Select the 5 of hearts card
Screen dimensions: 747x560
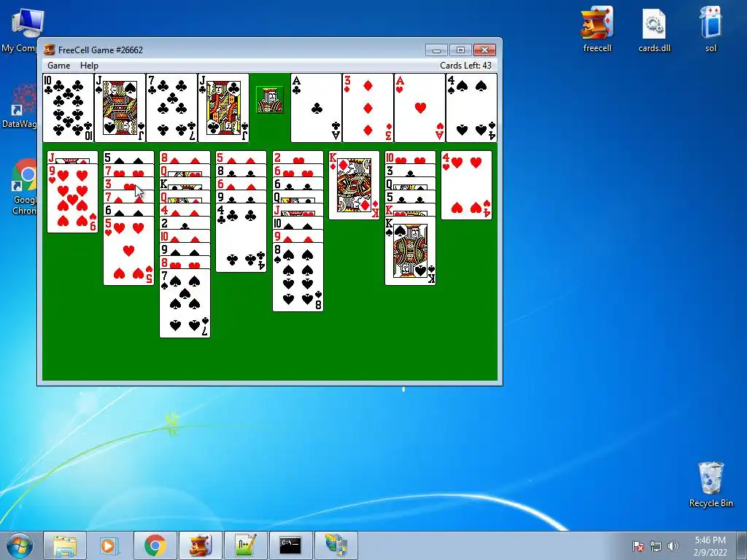(x=128, y=251)
